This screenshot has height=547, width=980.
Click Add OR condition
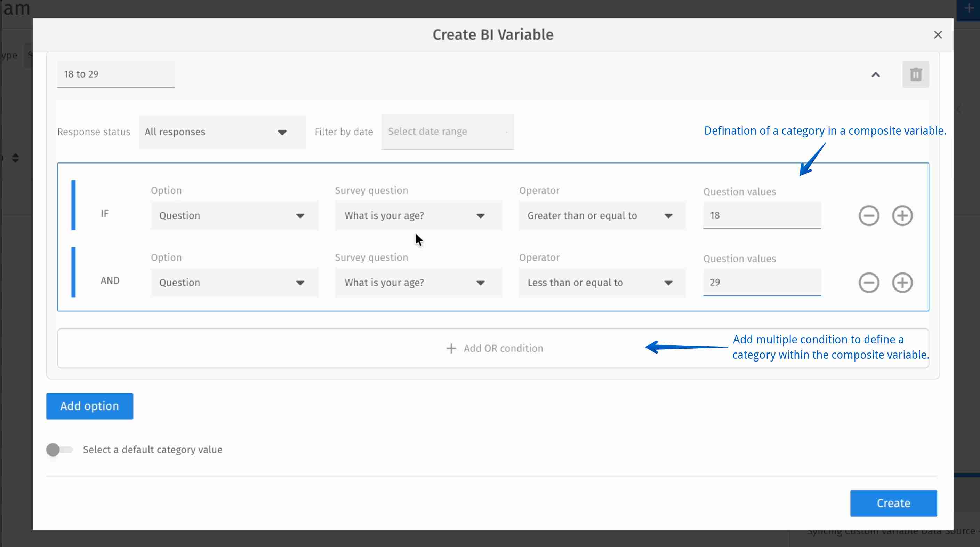[495, 348]
